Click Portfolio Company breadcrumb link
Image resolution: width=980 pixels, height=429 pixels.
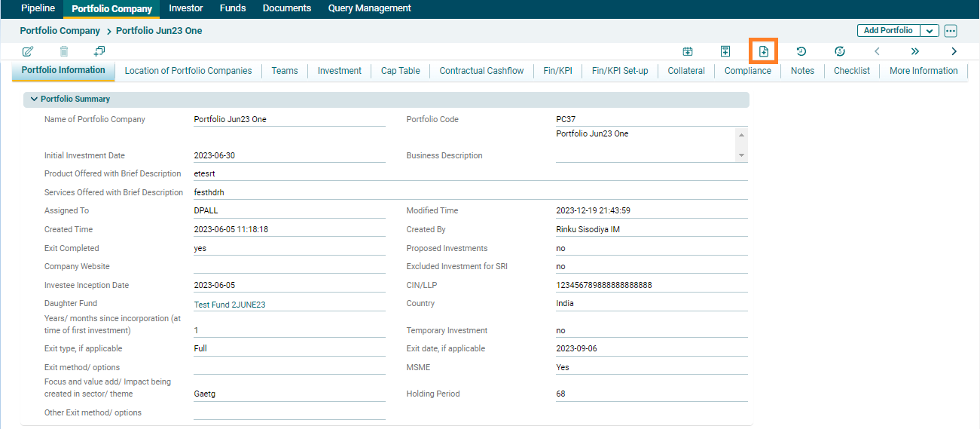point(60,31)
